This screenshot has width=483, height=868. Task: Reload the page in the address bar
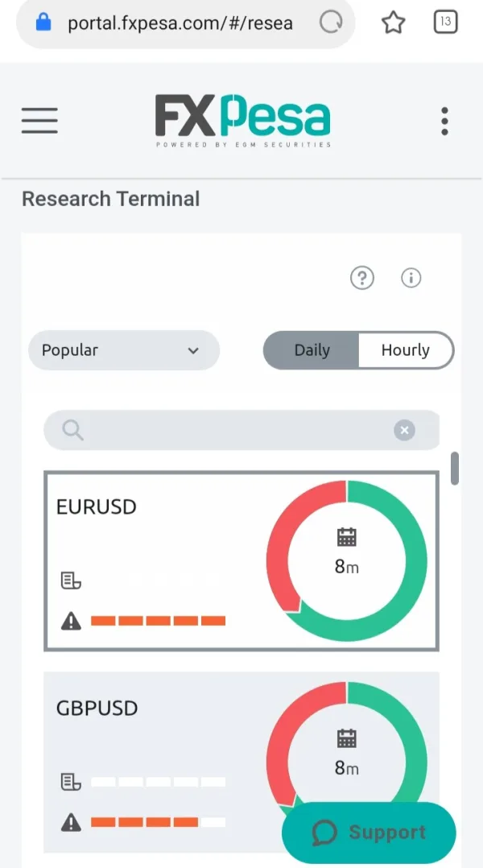point(331,23)
